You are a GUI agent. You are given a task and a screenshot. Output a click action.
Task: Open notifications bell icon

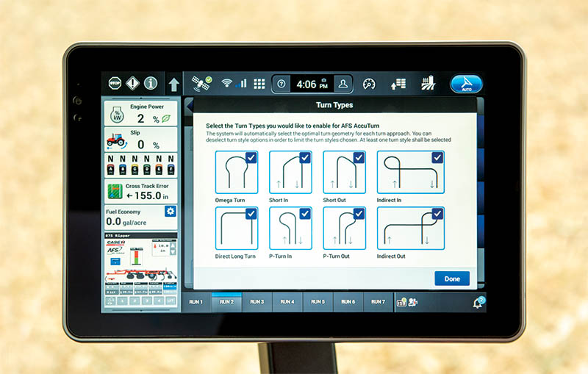coord(478,302)
